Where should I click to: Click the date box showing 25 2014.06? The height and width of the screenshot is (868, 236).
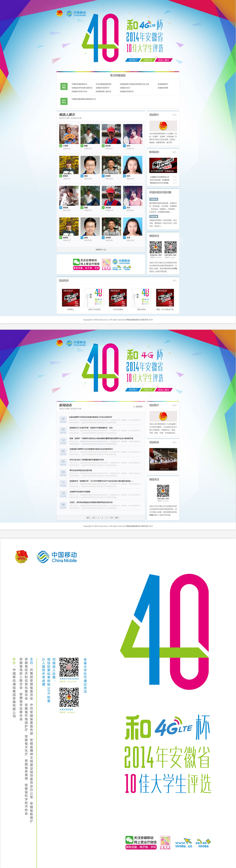[63, 431]
